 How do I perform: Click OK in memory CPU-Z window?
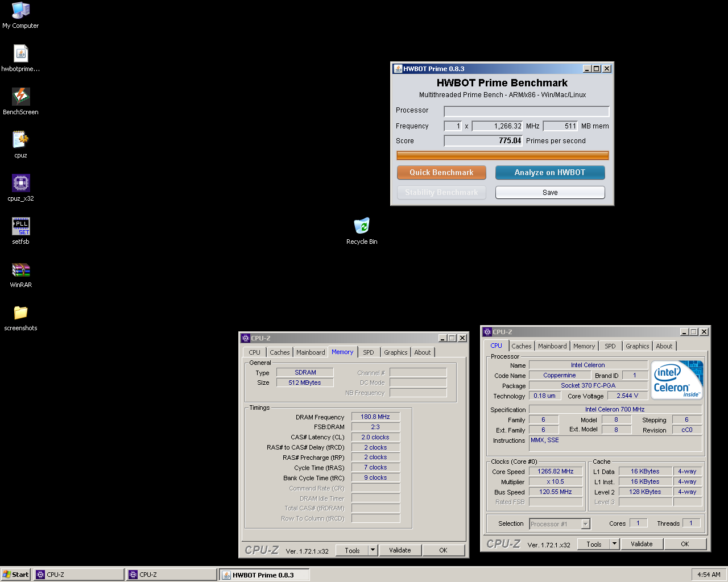coord(443,550)
